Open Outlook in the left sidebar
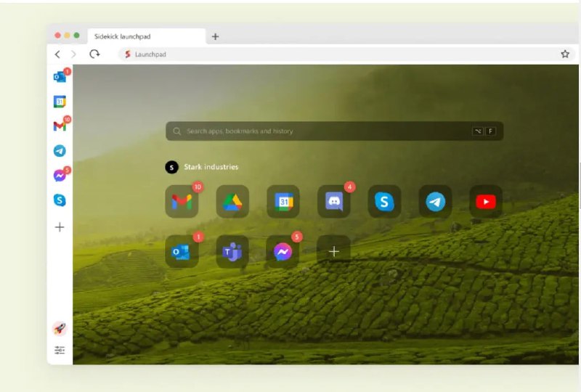 click(60, 77)
